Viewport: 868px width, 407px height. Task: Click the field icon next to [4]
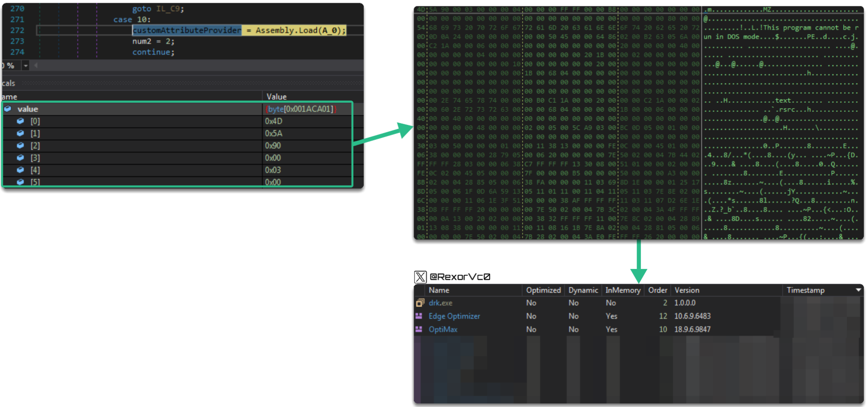tap(20, 170)
